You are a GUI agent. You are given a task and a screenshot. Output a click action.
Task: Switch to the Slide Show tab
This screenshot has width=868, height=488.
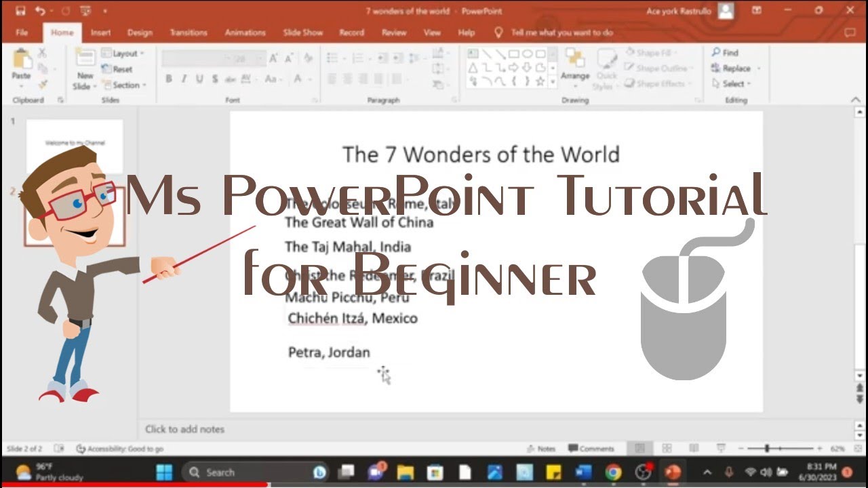coord(303,33)
